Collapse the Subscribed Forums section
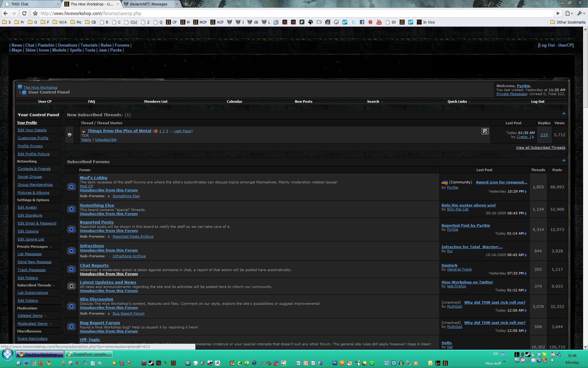This screenshot has width=588, height=368. tap(564, 161)
